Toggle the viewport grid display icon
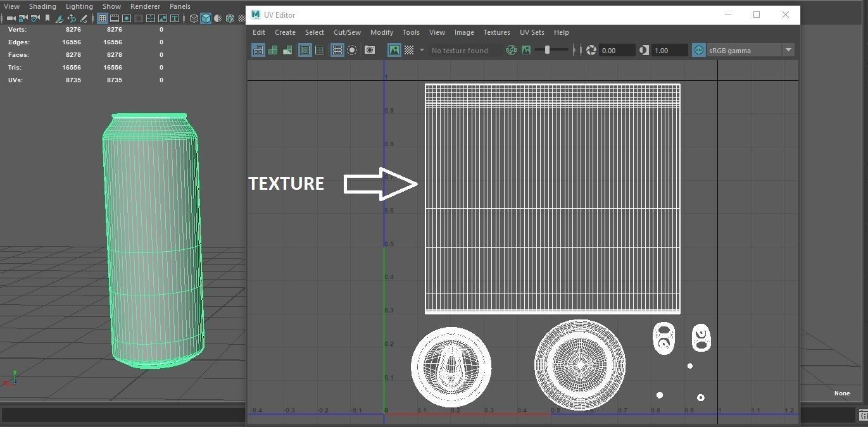This screenshot has width=868, height=427. 102,18
